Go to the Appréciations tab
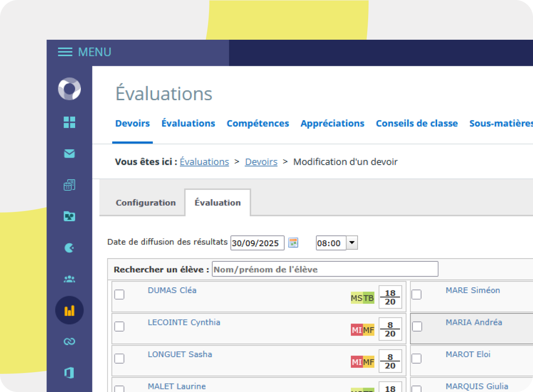The height and width of the screenshot is (392, 533). pyautogui.click(x=332, y=124)
